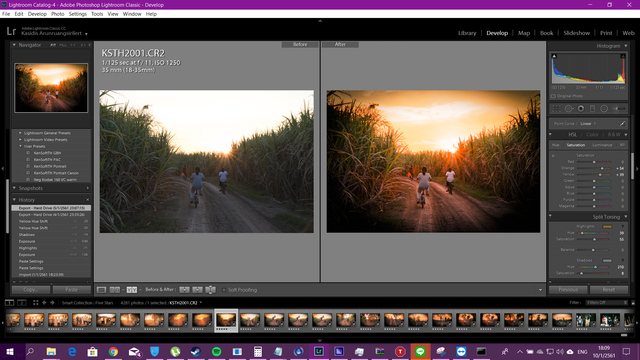Go back to previous photo source arrow
The width and height of the screenshot is (640, 360).
pyautogui.click(x=44, y=302)
